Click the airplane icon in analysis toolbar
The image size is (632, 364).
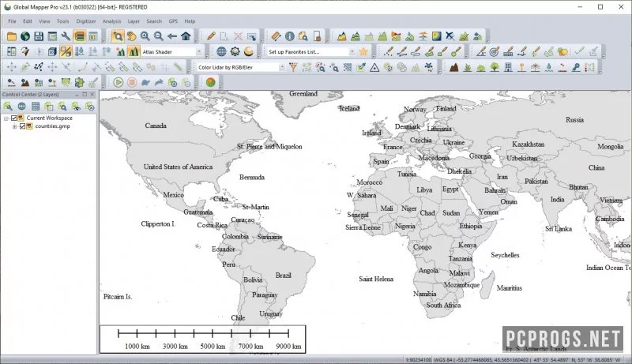tap(450, 36)
